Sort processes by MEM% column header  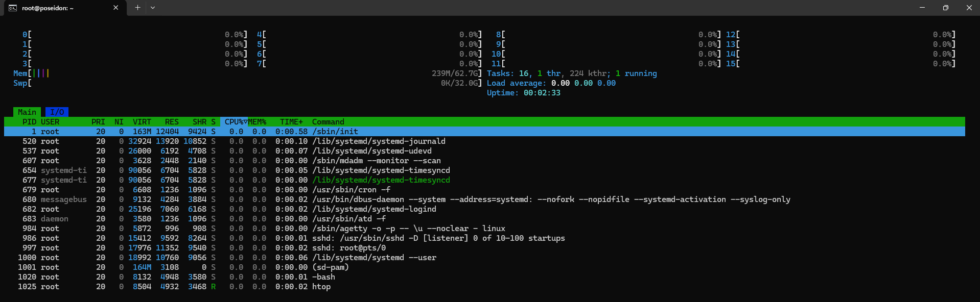click(x=258, y=122)
